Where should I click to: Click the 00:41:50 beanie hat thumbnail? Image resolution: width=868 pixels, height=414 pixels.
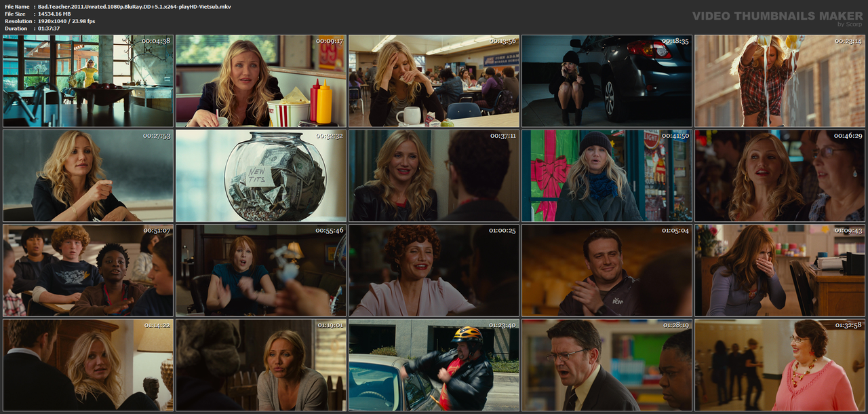click(x=607, y=176)
